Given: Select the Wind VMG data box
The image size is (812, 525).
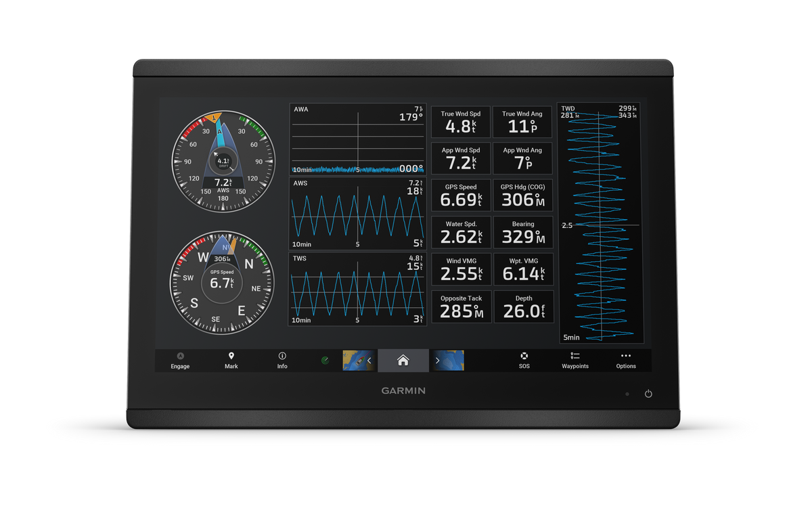Looking at the screenshot, I should coord(461,270).
